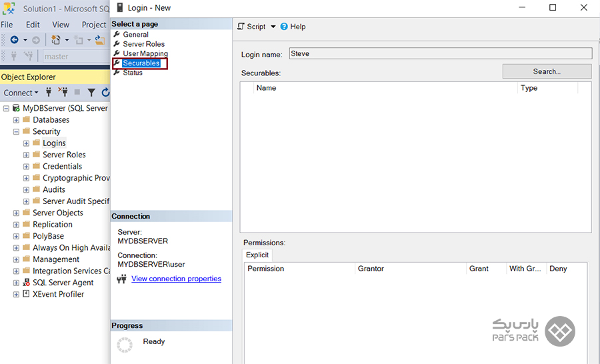Open the File menu
Viewport: 600px width, 364px height.
[x=7, y=25]
